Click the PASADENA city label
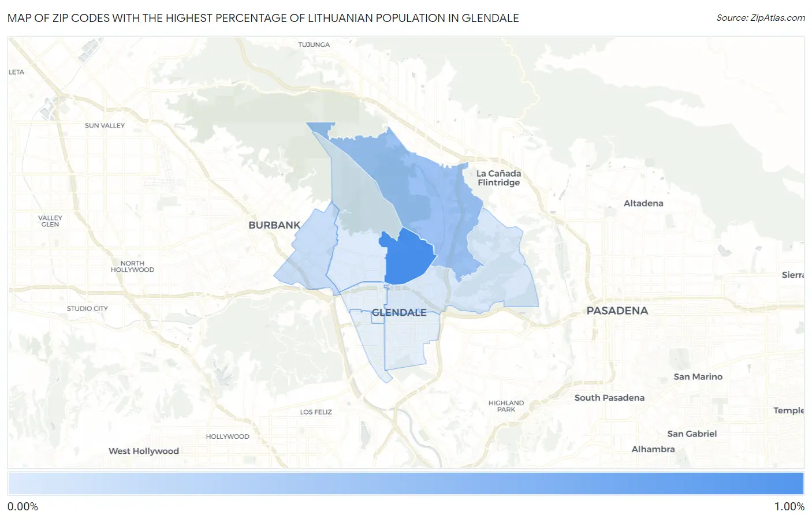Image resolution: width=812 pixels, height=519 pixels. [617, 311]
